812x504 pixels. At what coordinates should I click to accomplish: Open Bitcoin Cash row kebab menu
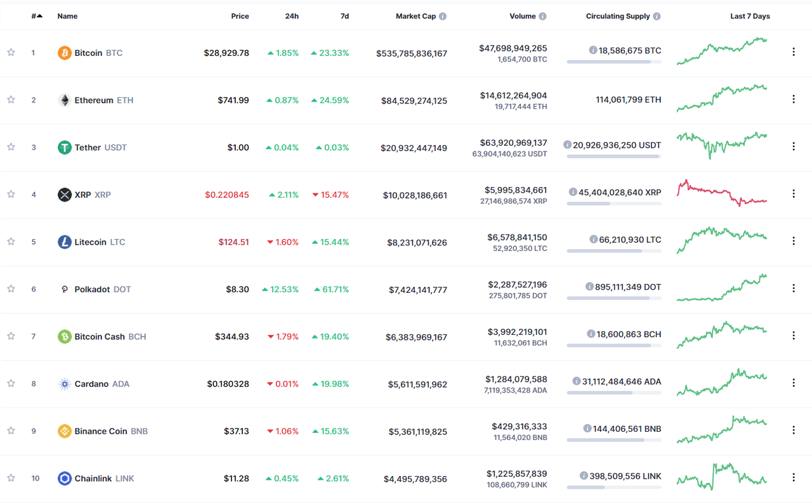tap(793, 335)
